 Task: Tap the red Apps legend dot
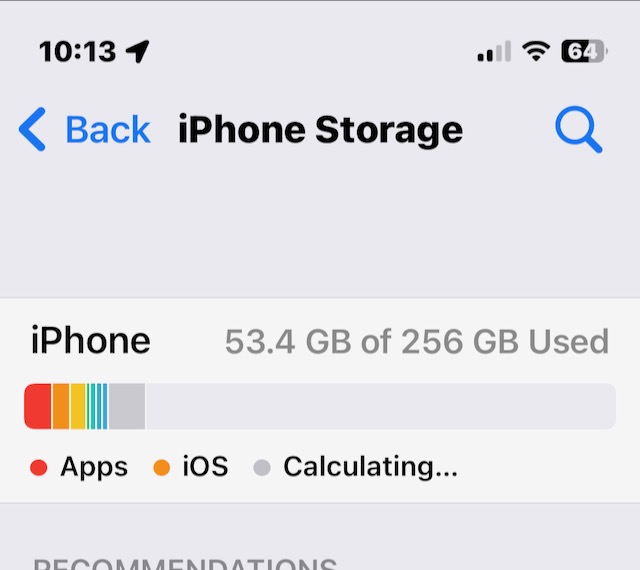39,468
